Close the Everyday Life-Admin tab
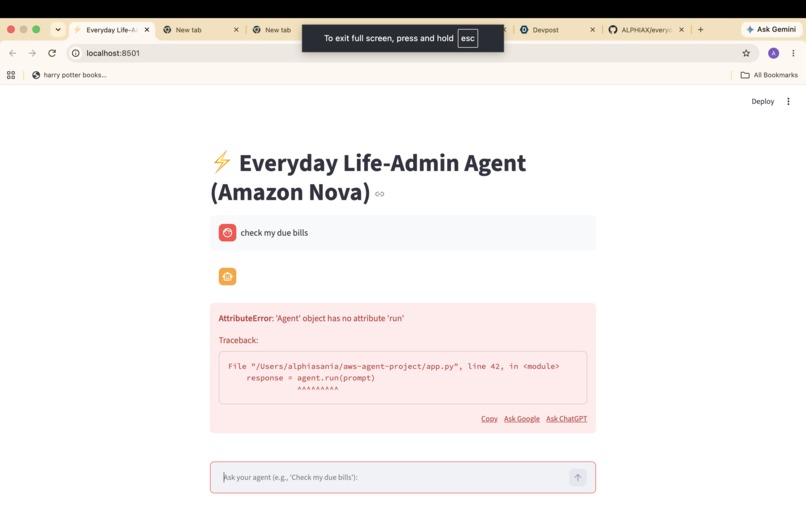Image resolution: width=806 pixels, height=524 pixels. [x=146, y=30]
